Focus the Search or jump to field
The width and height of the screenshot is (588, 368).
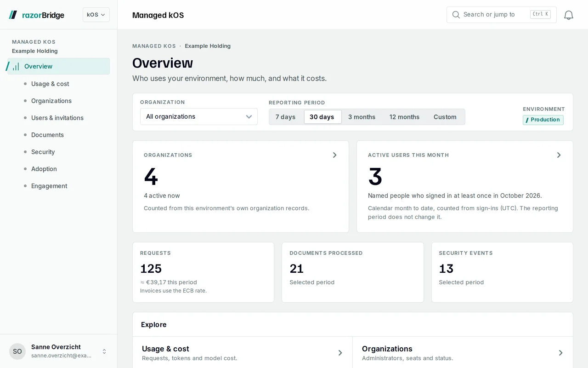point(502,15)
